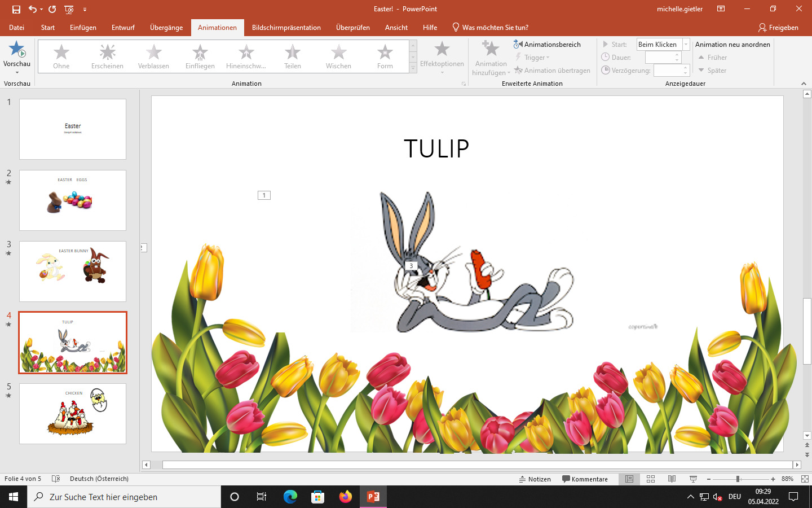
Task: Switch to the Überprüfen tab
Action: (353, 27)
